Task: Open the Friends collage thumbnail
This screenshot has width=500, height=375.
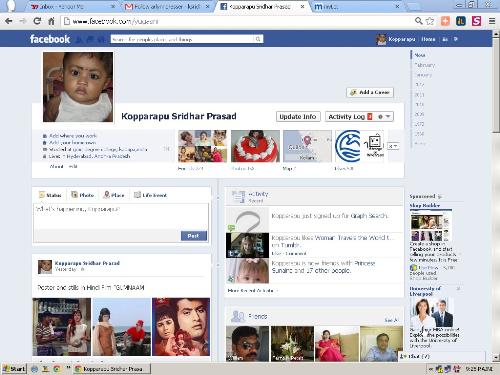Action: (202, 146)
